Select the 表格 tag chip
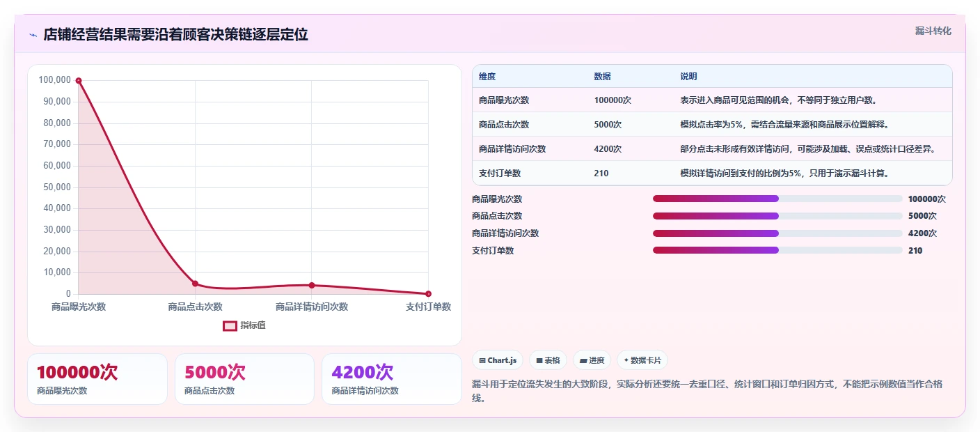Screen dimensions: 980x432 pos(548,360)
